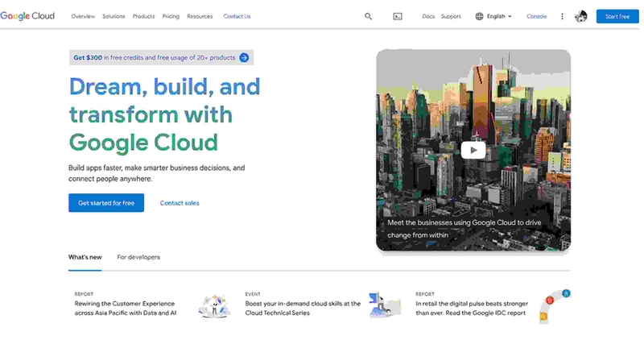The image size is (644, 340).
Task: Click the Start free button
Action: [617, 16]
